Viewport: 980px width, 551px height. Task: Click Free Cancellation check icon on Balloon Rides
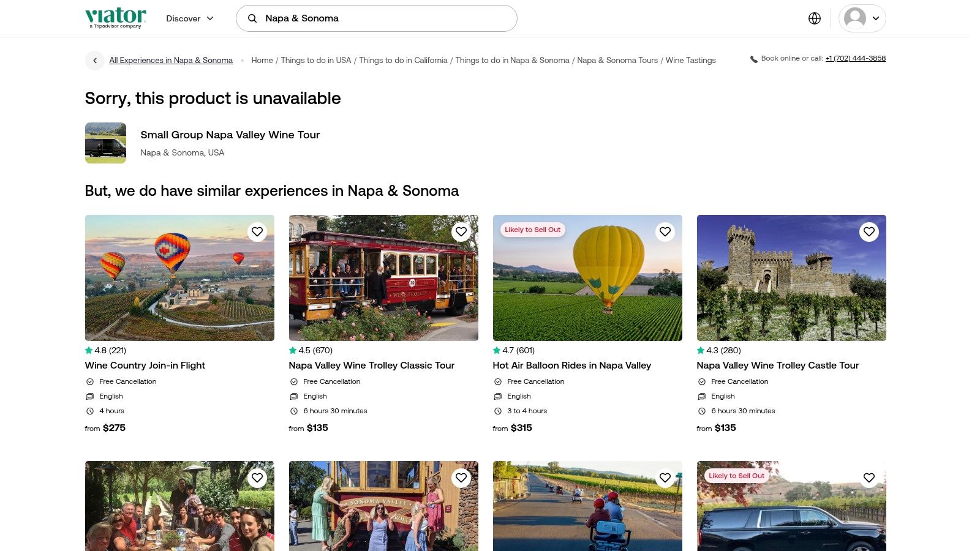pyautogui.click(x=498, y=382)
